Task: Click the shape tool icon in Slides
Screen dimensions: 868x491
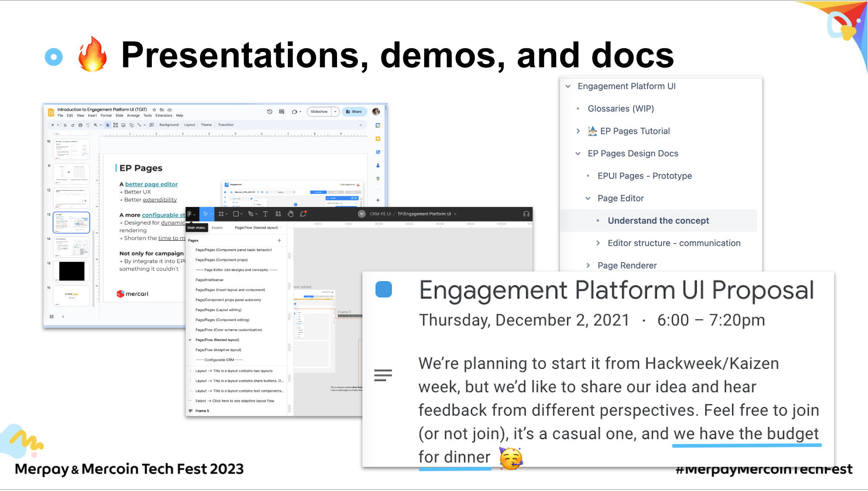Action: tap(131, 125)
